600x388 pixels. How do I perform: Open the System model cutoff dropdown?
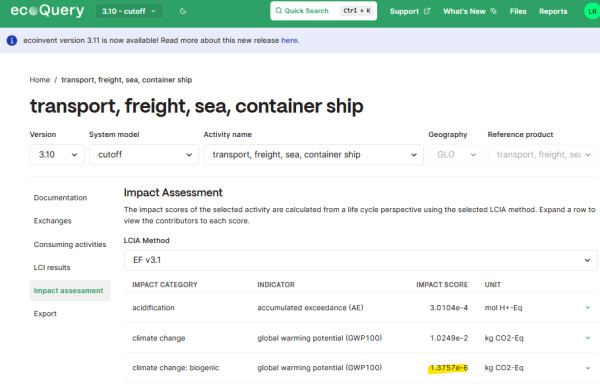[144, 155]
